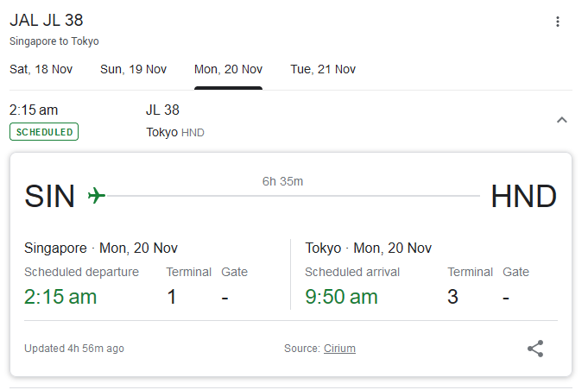Click the SIN airport code
Viewport: 588px width, 390px height.
click(50, 197)
